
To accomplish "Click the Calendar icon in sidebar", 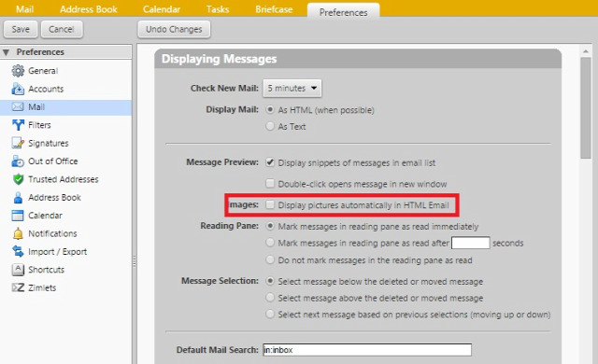I will click(18, 216).
